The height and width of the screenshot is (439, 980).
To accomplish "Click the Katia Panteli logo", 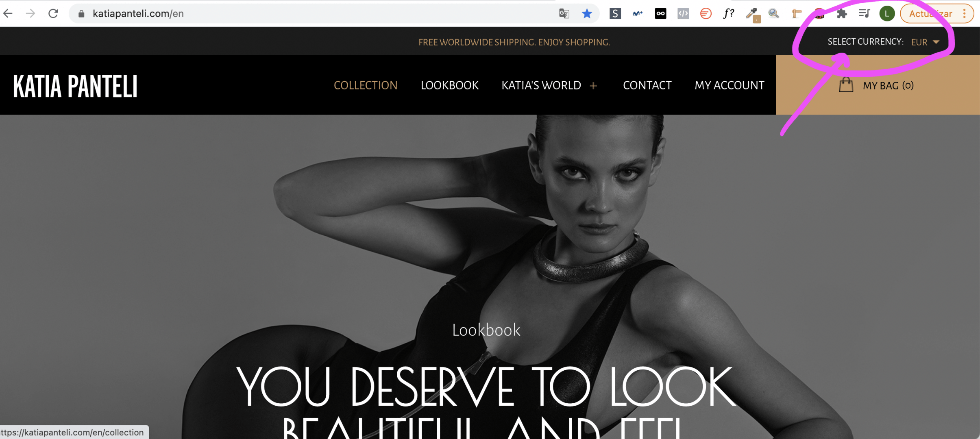I will 75,86.
